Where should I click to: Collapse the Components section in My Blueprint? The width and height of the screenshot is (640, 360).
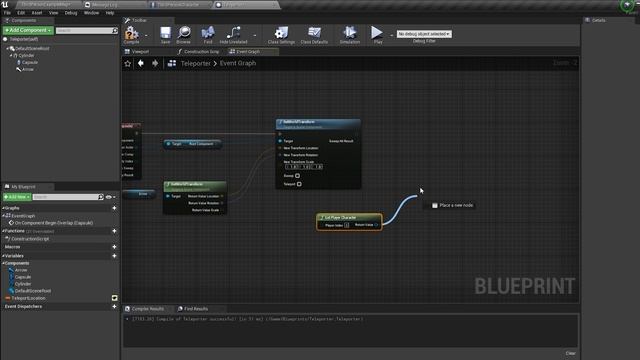[x=3, y=263]
